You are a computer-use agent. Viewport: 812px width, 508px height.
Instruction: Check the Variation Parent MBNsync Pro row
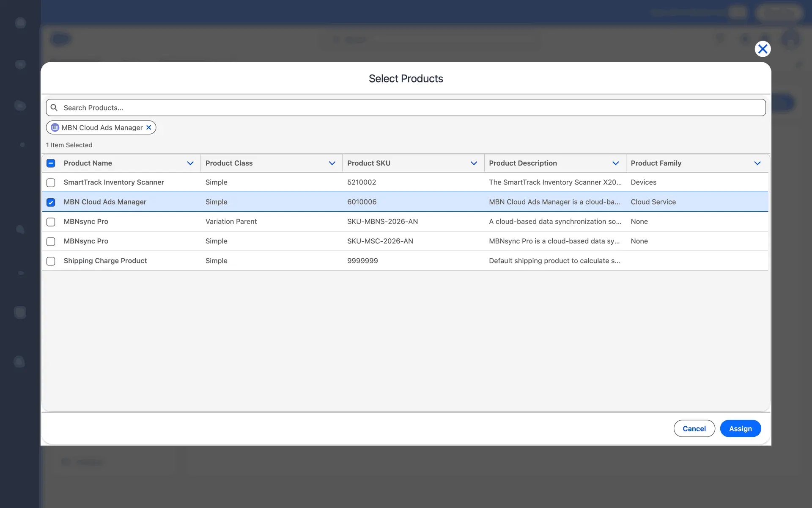(51, 222)
